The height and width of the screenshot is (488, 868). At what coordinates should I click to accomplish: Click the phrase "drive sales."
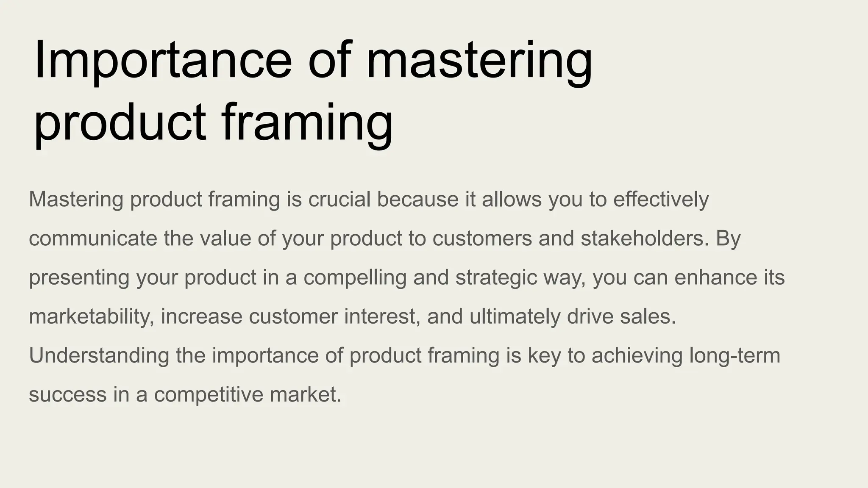click(x=621, y=317)
